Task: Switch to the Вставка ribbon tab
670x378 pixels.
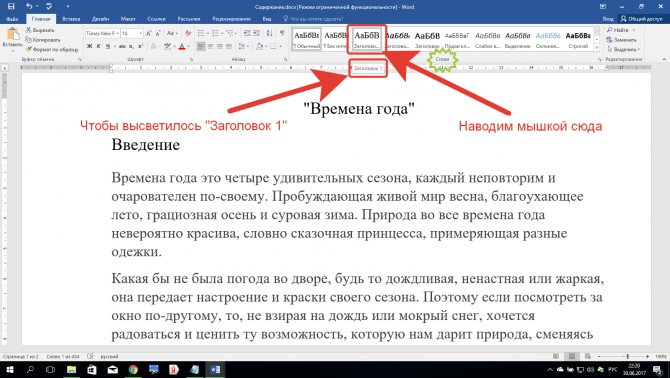Action: coord(71,19)
